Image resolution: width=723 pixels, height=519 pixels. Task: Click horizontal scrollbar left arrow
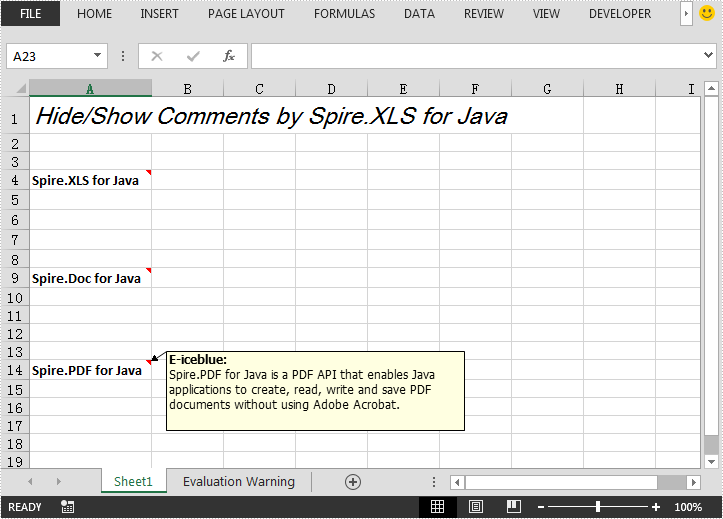coord(457,483)
